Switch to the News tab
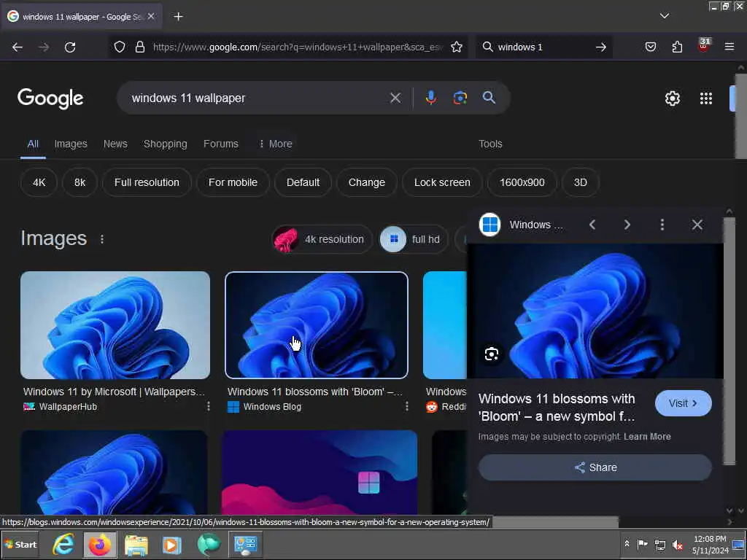747x560 pixels. [115, 144]
